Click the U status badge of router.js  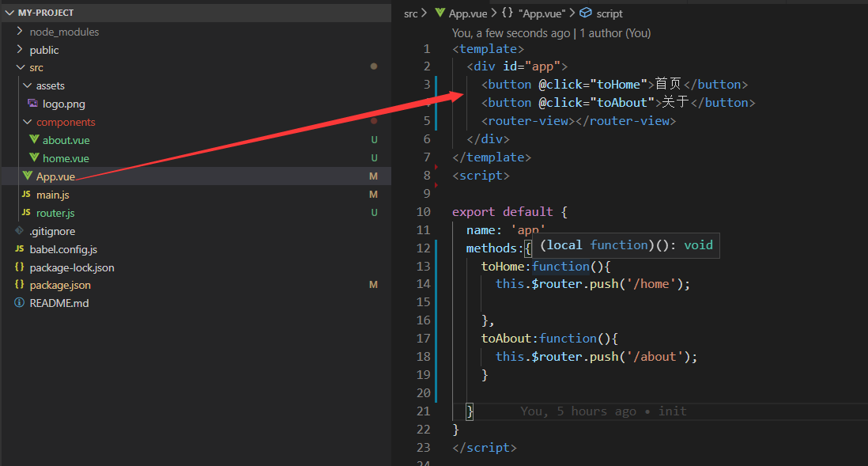[374, 213]
